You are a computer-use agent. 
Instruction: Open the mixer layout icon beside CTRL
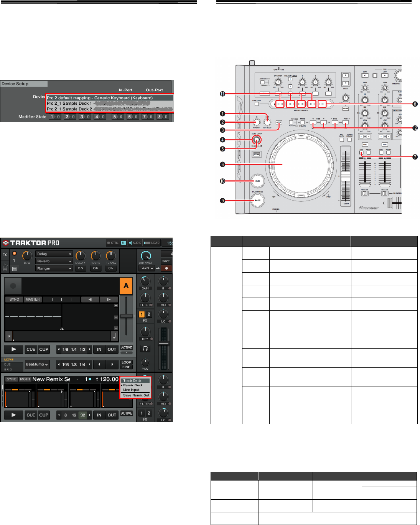(124, 243)
